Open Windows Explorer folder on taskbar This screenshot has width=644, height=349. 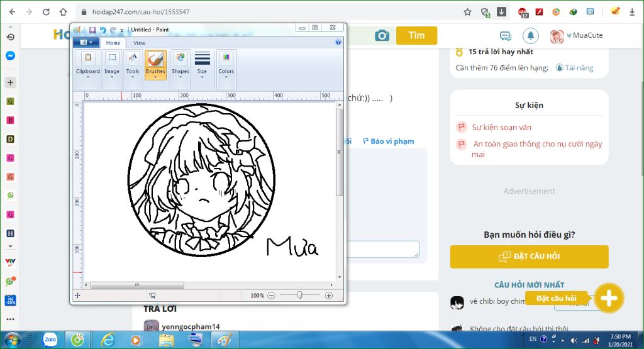pyautogui.click(x=166, y=340)
